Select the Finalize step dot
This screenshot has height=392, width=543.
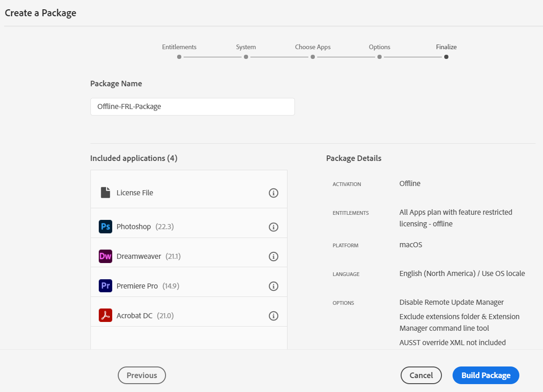[x=446, y=57]
